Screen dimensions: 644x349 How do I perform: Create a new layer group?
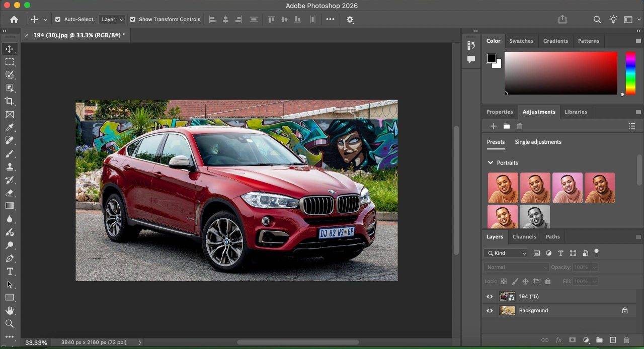[x=599, y=340]
